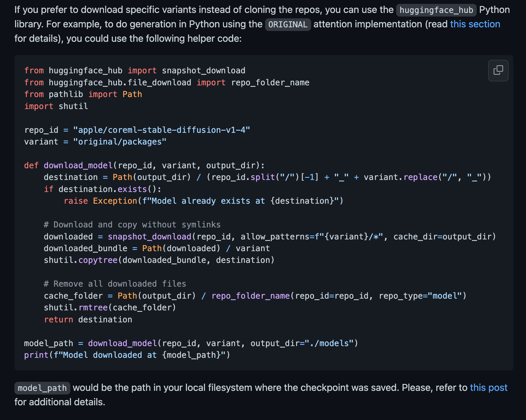Click the huggingface_hub inline code label
Image resolution: width=526 pixels, height=420 pixels.
pyautogui.click(x=436, y=10)
